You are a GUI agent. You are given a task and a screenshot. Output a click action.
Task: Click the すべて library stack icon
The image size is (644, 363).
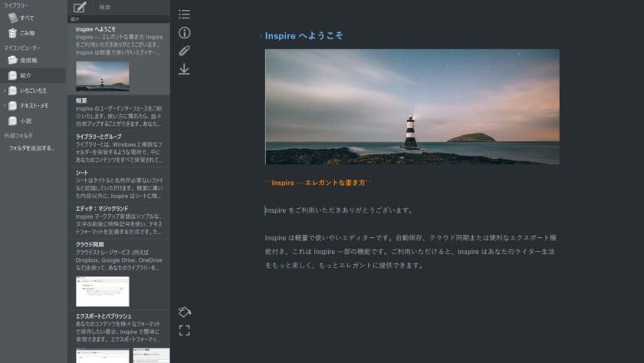[x=13, y=18]
